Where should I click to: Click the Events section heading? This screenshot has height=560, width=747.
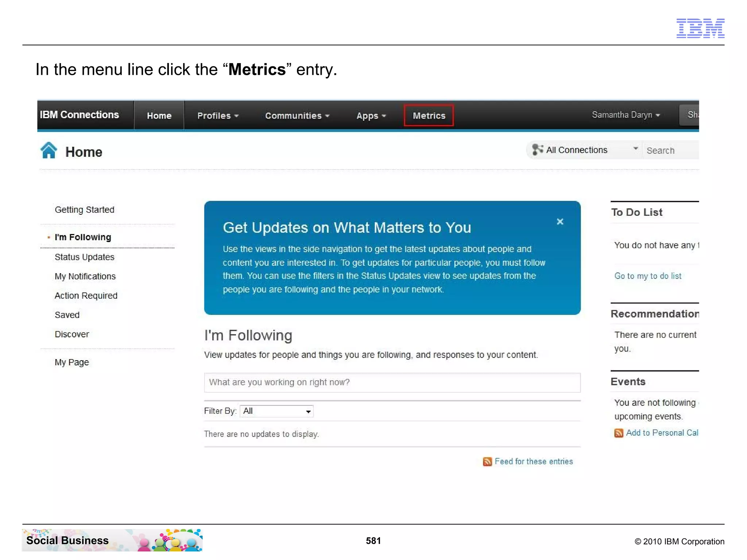coord(628,382)
